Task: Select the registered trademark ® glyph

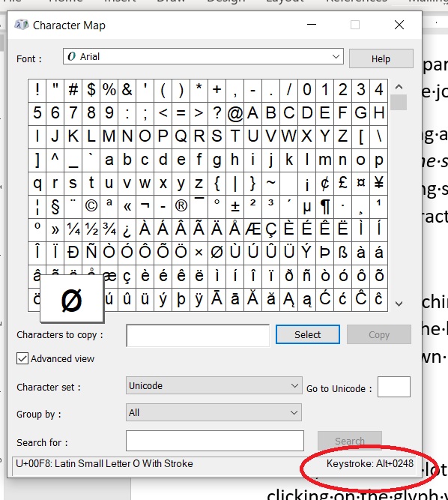Action: (181, 206)
